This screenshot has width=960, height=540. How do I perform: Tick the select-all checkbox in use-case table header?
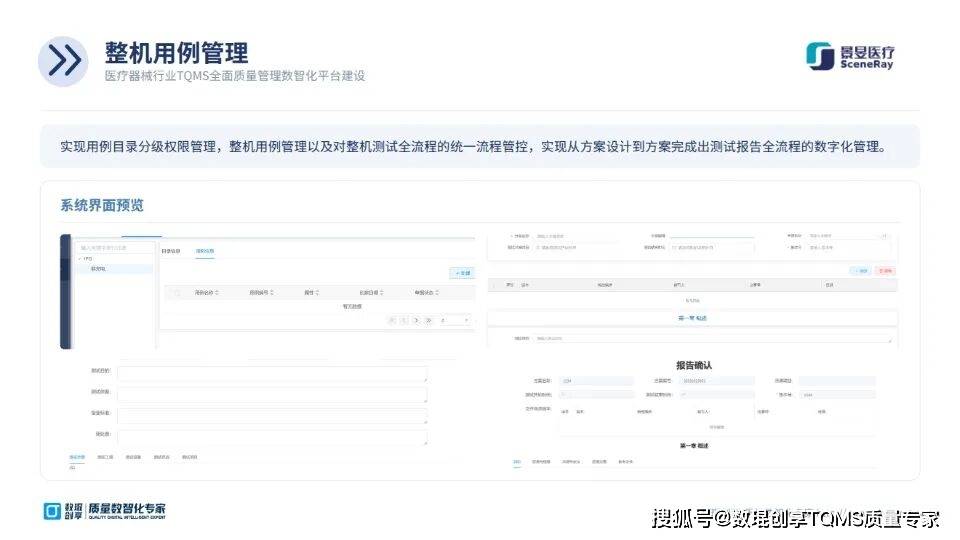coord(177,293)
